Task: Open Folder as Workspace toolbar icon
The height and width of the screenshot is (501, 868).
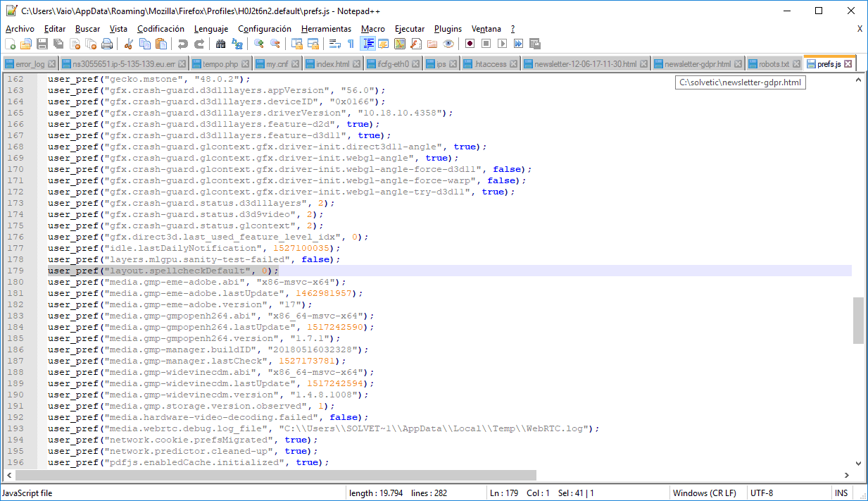Action: pos(432,44)
